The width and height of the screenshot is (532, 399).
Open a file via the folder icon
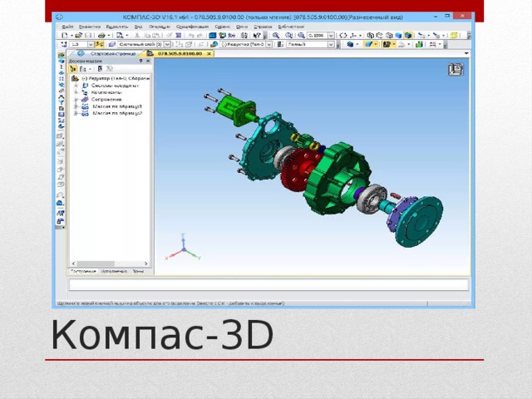(x=79, y=35)
